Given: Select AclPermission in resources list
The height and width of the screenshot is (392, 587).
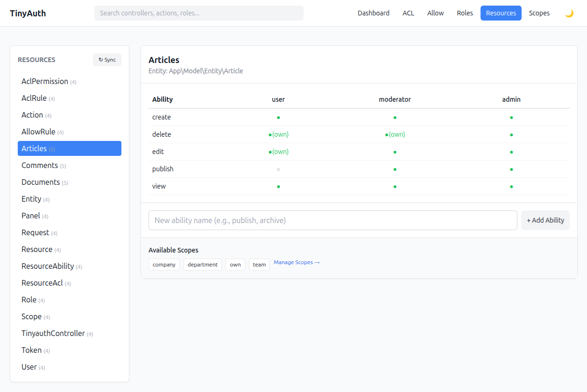Looking at the screenshot, I should click(70, 81).
